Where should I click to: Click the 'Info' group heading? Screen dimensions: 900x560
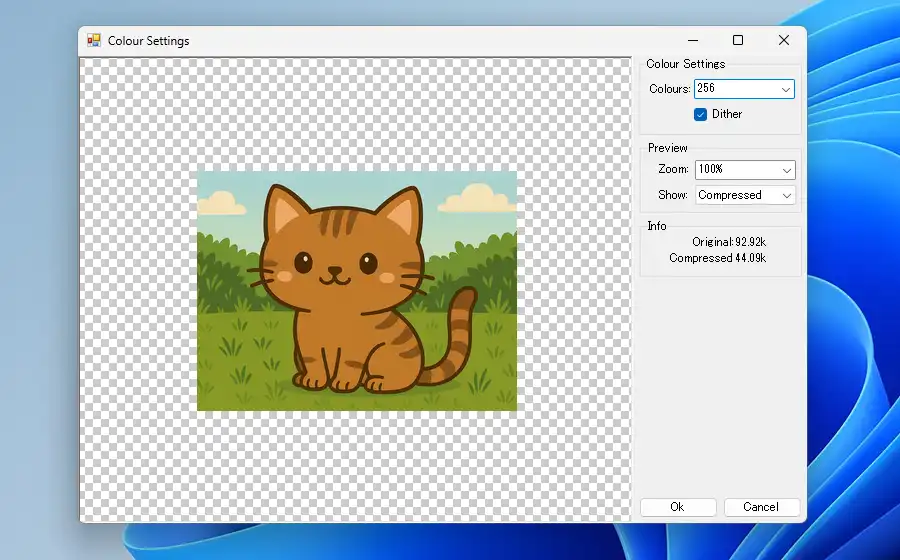click(657, 226)
